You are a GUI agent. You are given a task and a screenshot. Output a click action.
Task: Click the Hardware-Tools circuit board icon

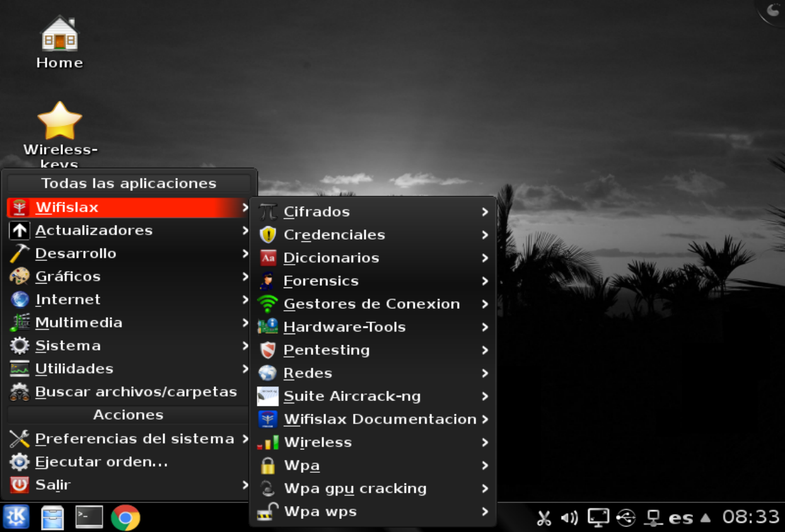pyautogui.click(x=268, y=327)
